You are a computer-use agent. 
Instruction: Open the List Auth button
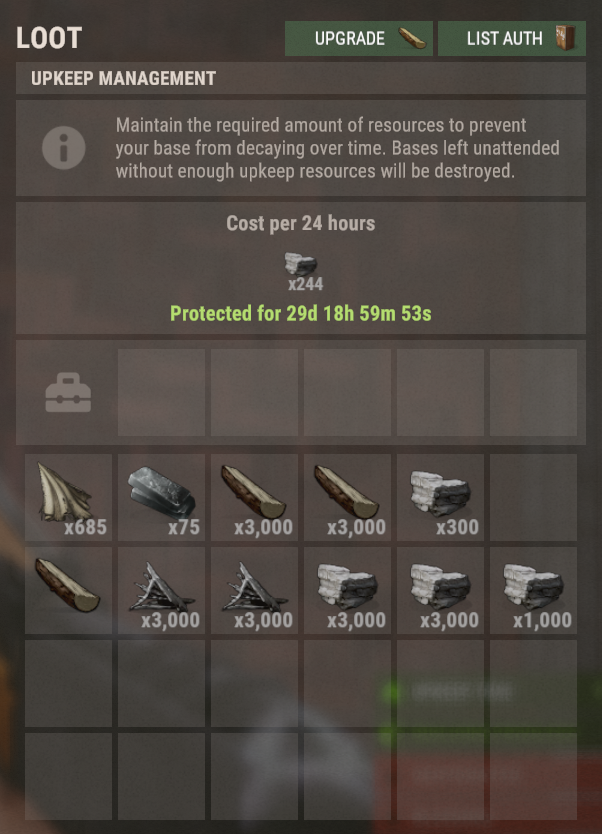[512, 38]
